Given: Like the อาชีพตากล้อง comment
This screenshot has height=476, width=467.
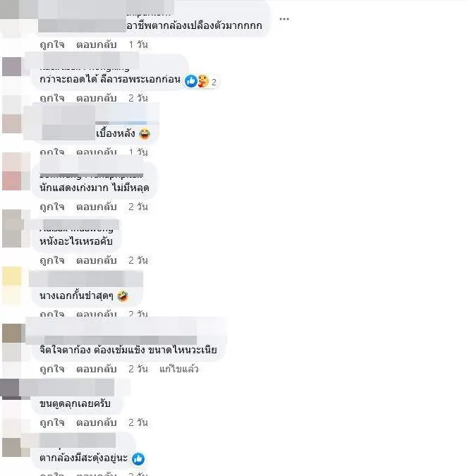Looking at the screenshot, I should click(52, 44).
